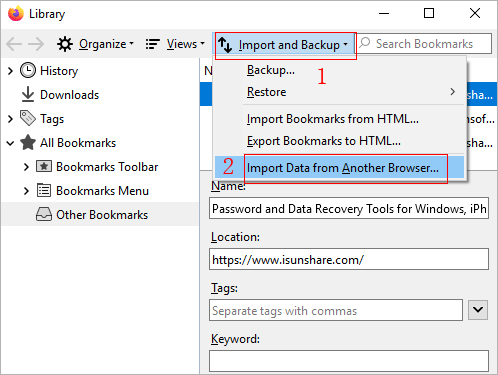Image resolution: width=498 pixels, height=375 pixels.
Task: Click the Keyword input field
Action: click(x=349, y=361)
